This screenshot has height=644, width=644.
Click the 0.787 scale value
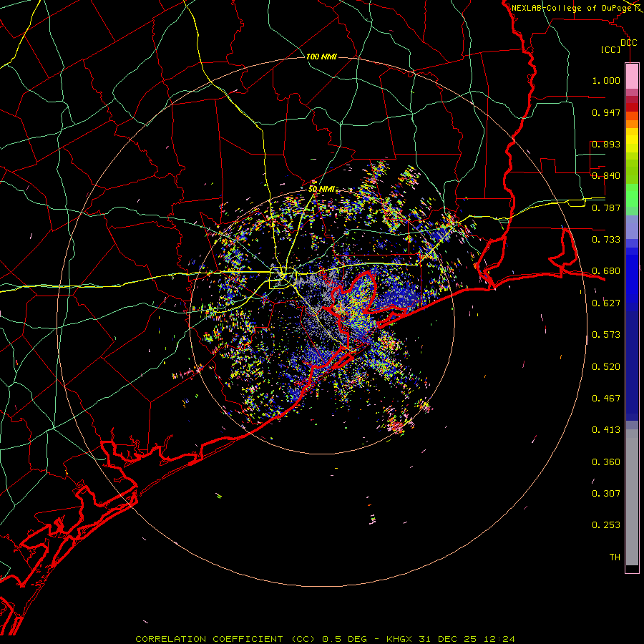point(606,208)
